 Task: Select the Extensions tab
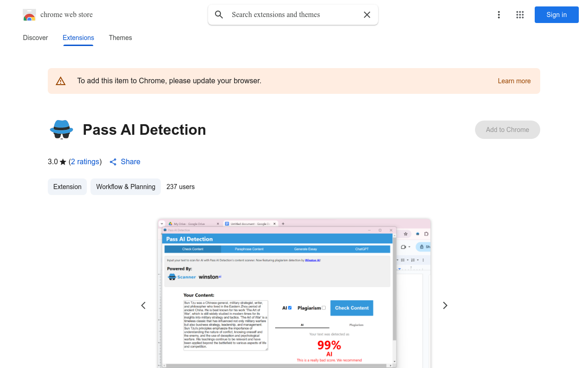coord(79,38)
